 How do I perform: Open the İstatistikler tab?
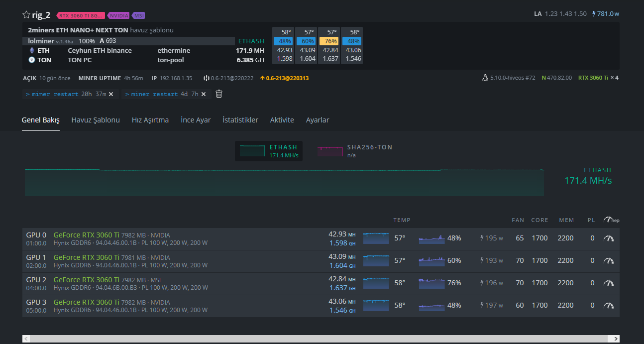point(240,120)
